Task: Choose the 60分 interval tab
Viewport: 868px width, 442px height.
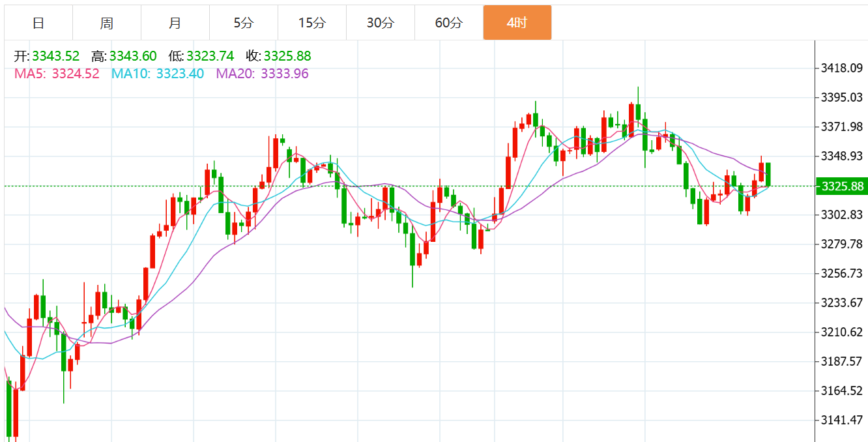Action: 448,23
